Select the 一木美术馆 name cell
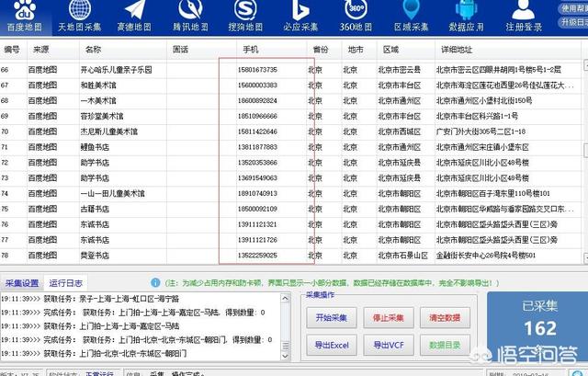The image size is (588, 376). coord(98,100)
